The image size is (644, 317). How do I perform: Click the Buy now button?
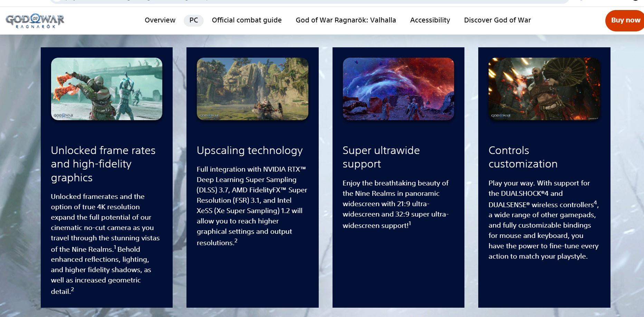click(625, 20)
